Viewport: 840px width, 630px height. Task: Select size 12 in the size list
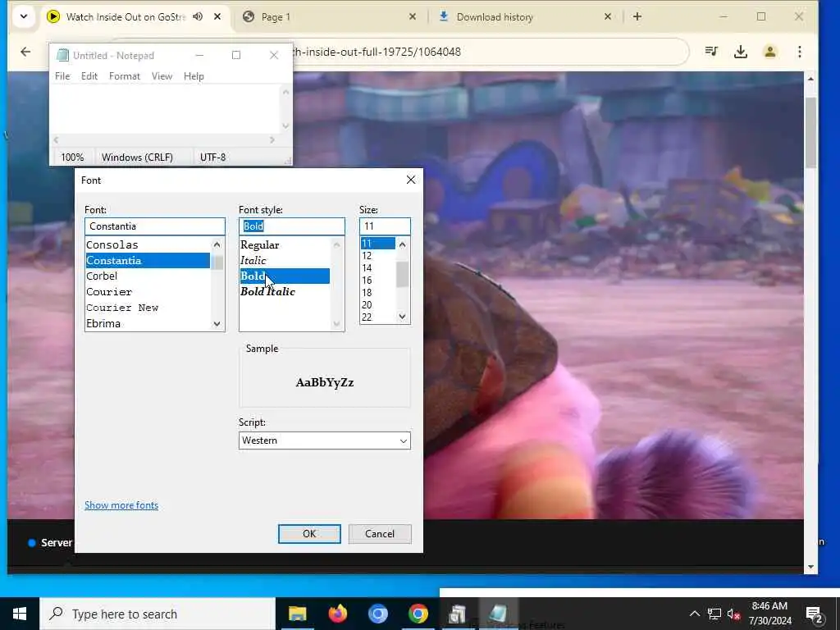pos(378,256)
